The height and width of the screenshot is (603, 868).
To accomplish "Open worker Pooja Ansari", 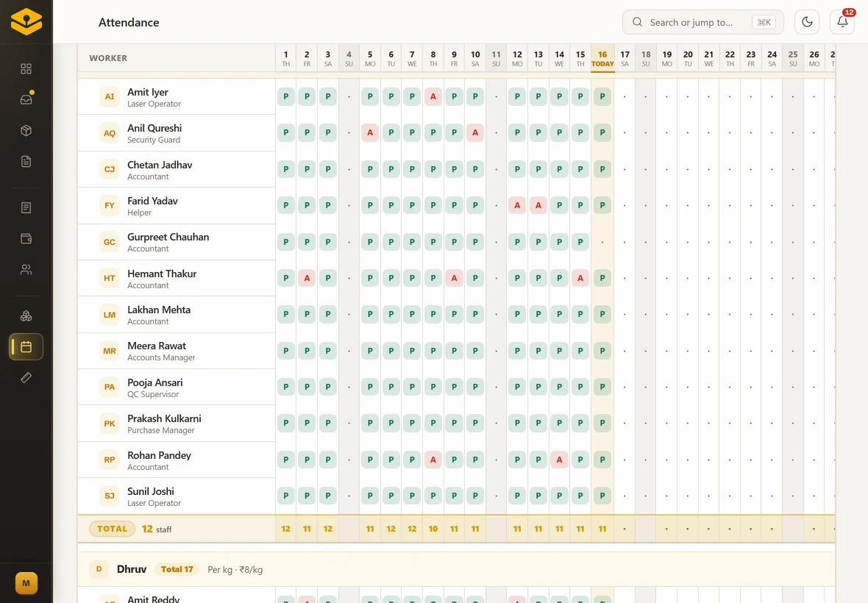I will [177, 388].
